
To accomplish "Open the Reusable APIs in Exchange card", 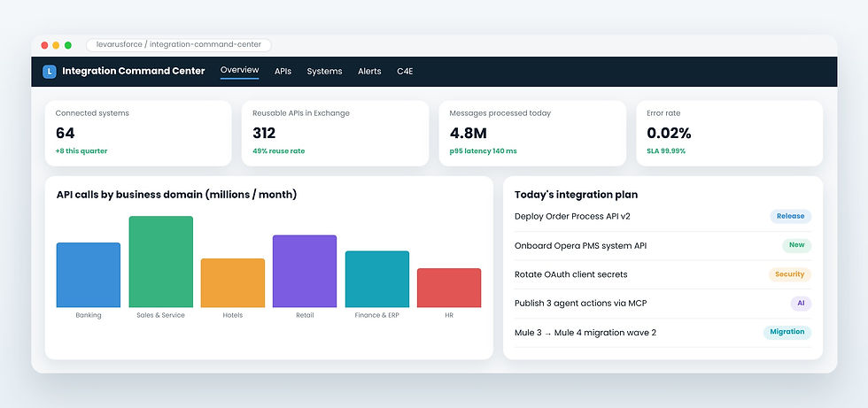I will (335, 134).
